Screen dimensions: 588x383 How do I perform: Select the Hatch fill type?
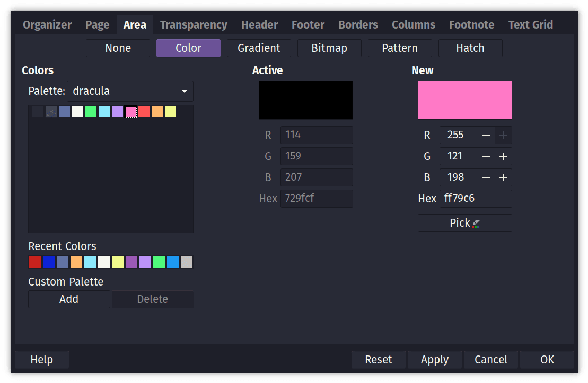(470, 48)
